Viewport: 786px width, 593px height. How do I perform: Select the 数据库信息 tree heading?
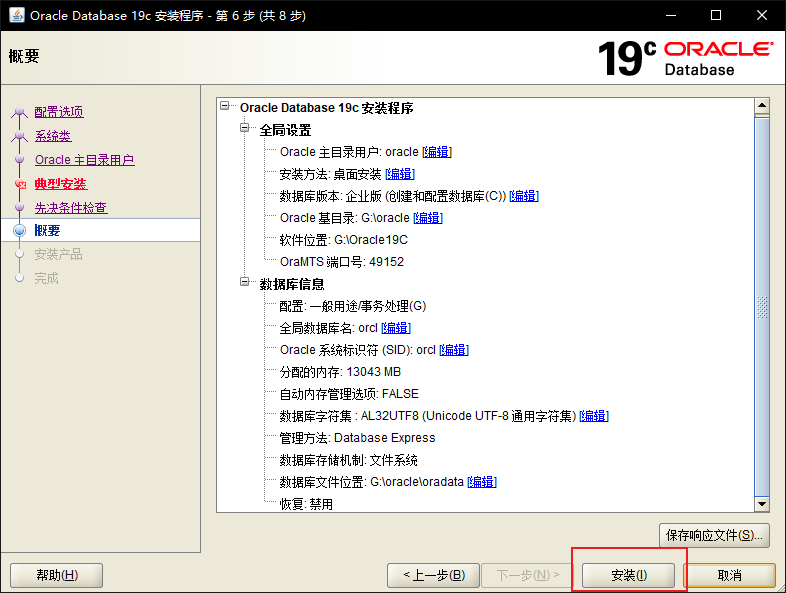pos(292,284)
